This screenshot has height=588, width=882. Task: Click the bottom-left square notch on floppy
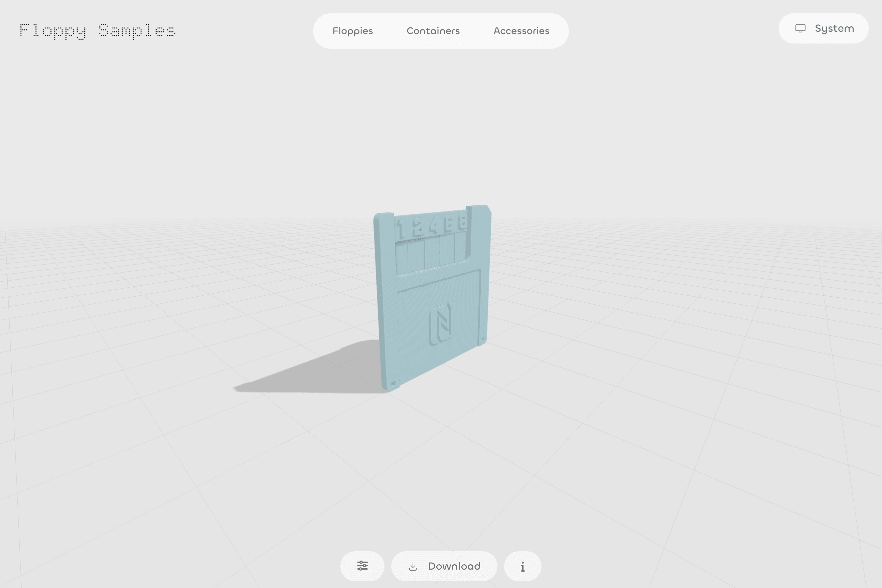(x=393, y=383)
